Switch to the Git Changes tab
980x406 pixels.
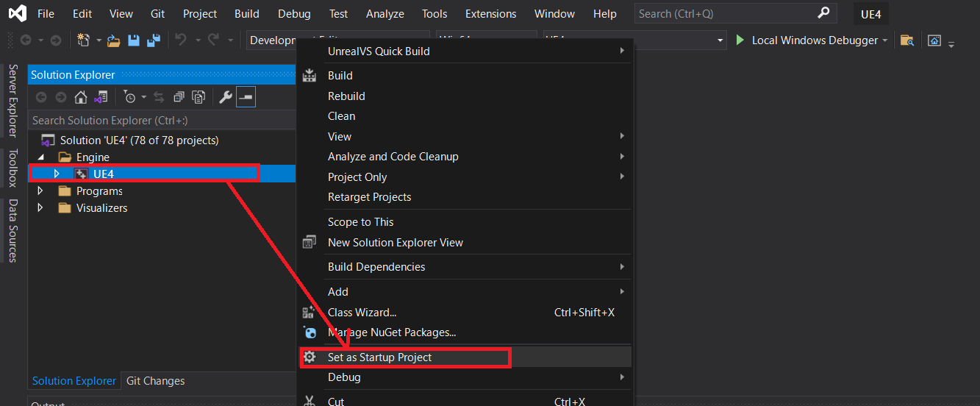156,381
